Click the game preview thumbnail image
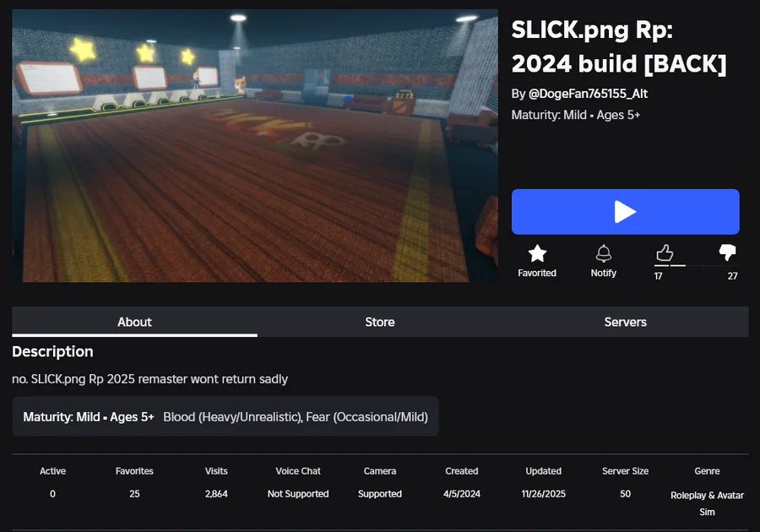760x532 pixels. click(255, 145)
